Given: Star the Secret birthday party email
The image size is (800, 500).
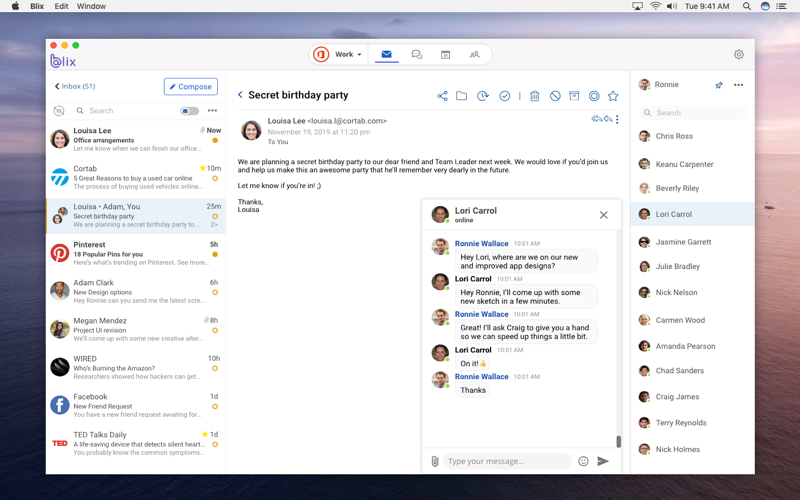Looking at the screenshot, I should click(x=613, y=96).
